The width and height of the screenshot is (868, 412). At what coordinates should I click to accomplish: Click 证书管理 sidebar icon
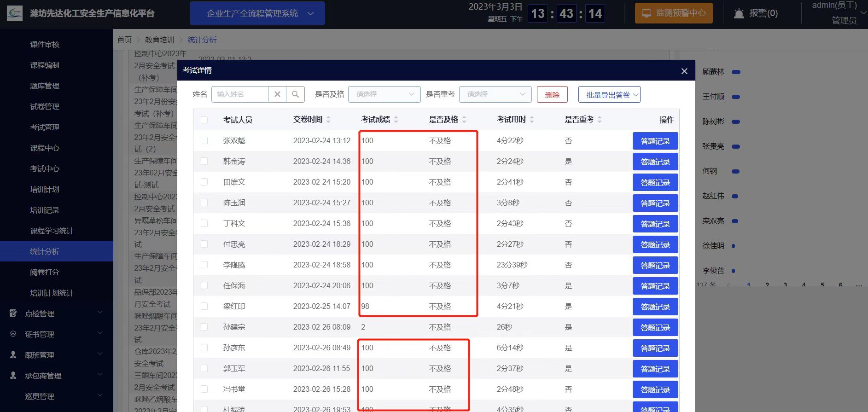13,334
